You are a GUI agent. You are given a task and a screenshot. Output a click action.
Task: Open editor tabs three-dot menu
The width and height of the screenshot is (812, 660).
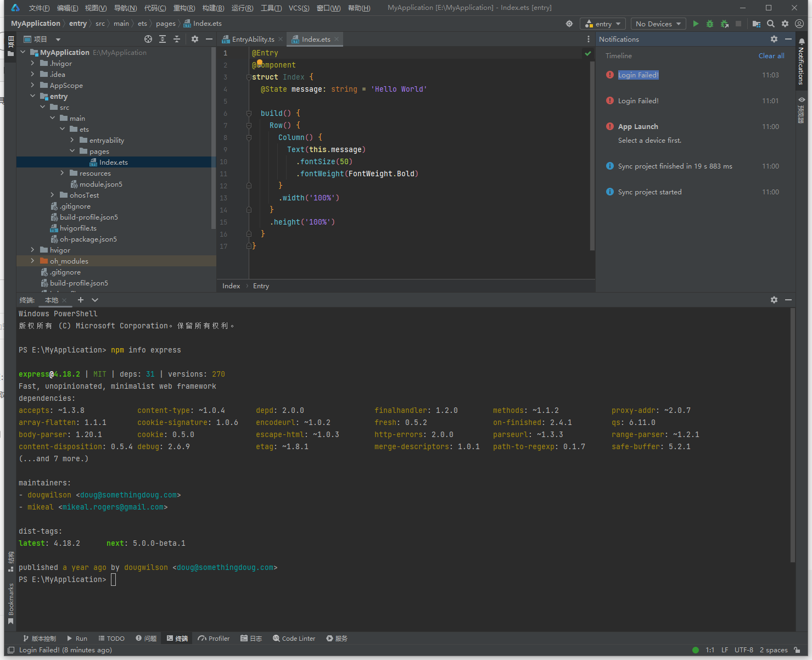(x=589, y=39)
